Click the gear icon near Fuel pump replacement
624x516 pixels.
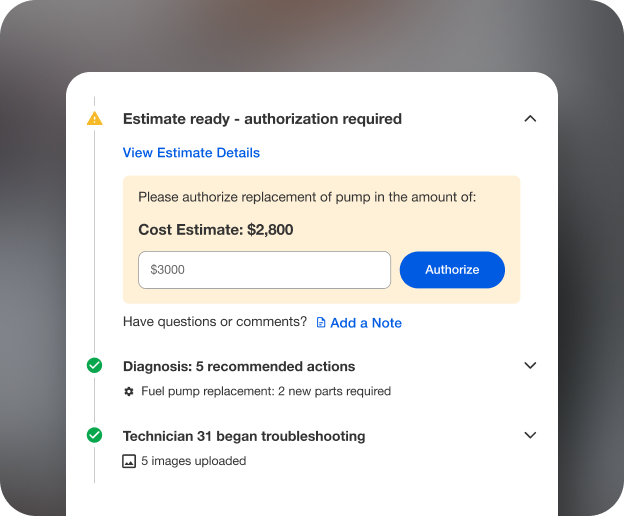coord(128,392)
